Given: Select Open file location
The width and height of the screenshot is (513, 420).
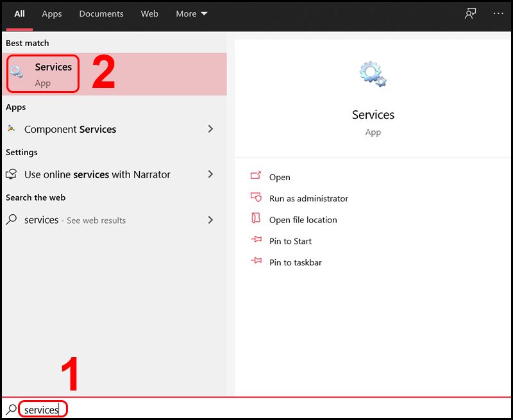Looking at the screenshot, I should [303, 220].
